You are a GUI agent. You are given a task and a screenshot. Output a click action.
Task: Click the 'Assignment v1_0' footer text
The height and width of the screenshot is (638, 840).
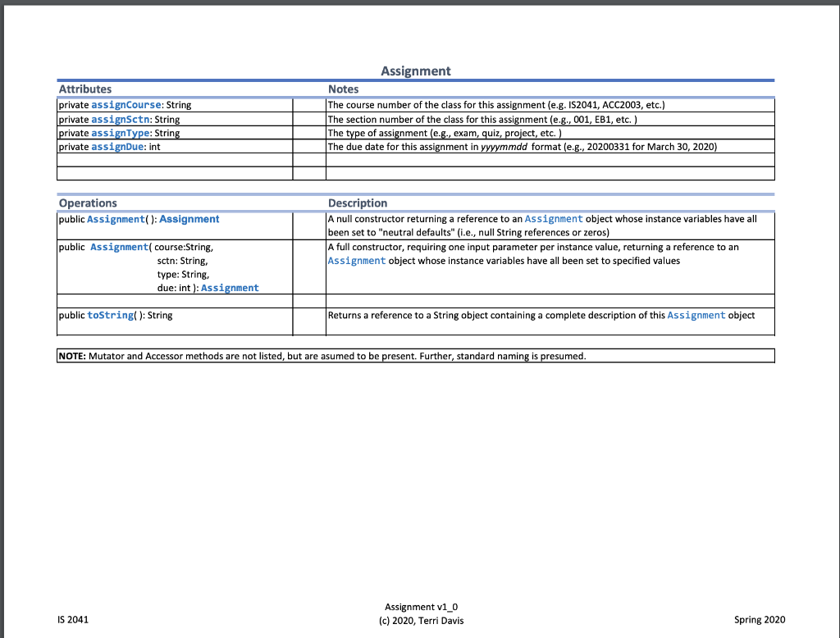pyautogui.click(x=421, y=607)
